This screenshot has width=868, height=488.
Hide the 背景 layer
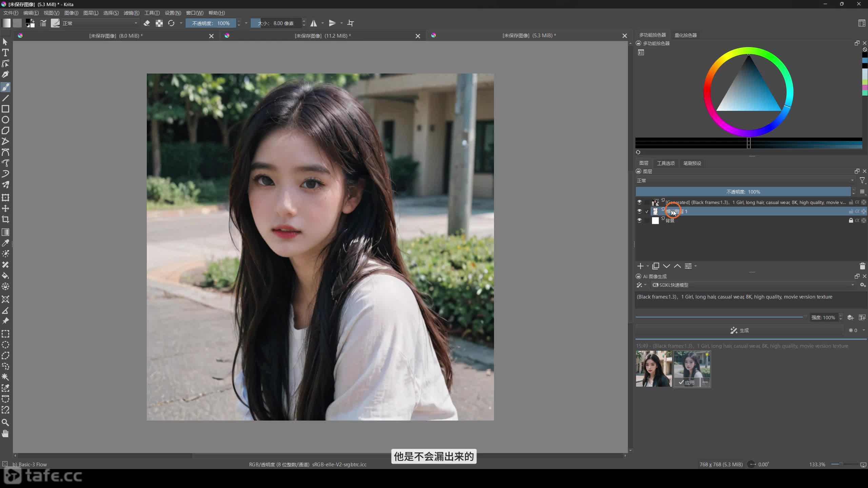tap(639, 220)
